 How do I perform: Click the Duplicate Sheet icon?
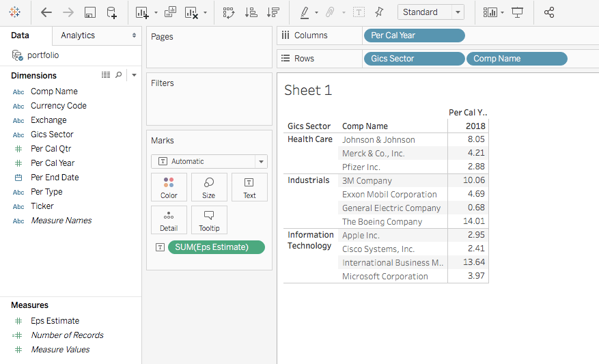coord(170,12)
